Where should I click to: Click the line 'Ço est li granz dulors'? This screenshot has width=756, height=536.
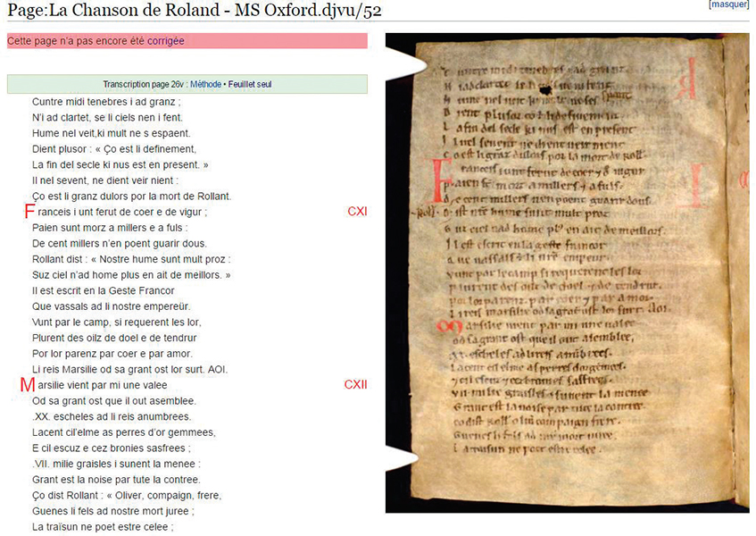pos(131,197)
